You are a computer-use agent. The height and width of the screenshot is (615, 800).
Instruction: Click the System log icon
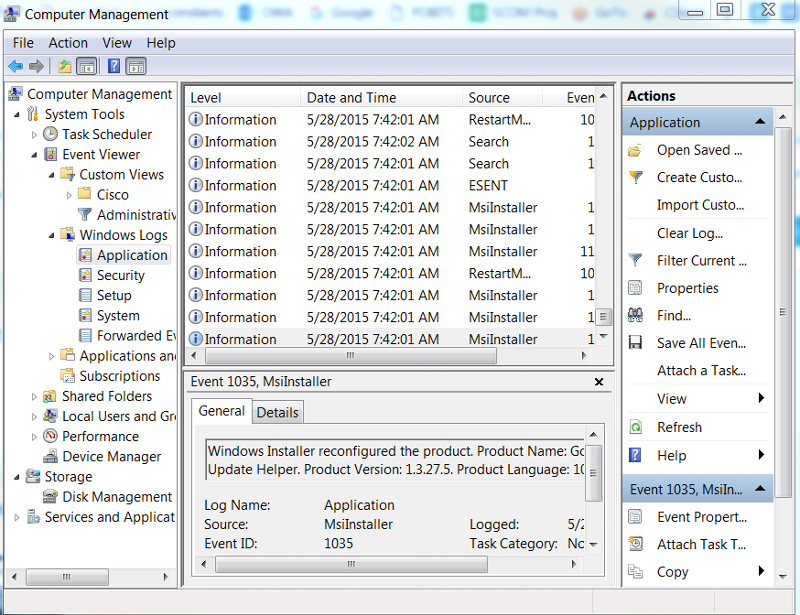click(x=85, y=315)
